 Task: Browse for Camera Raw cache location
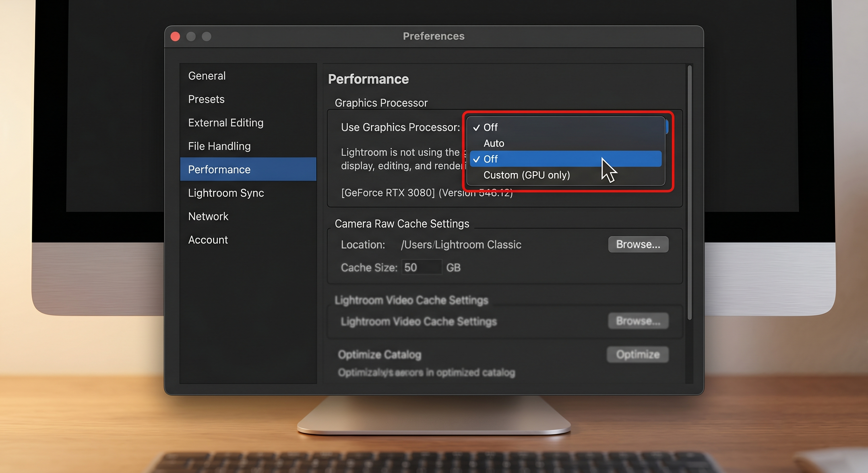coord(638,245)
